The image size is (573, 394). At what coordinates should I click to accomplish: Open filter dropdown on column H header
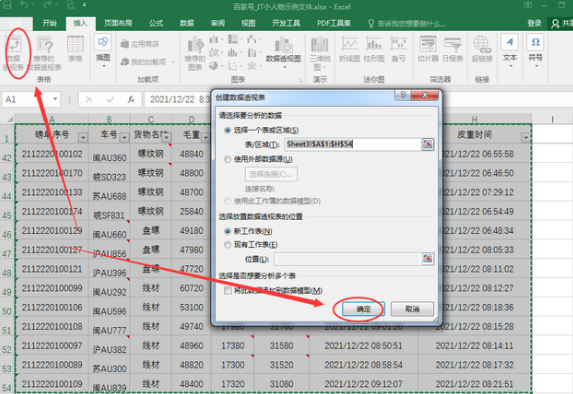pyautogui.click(x=525, y=138)
